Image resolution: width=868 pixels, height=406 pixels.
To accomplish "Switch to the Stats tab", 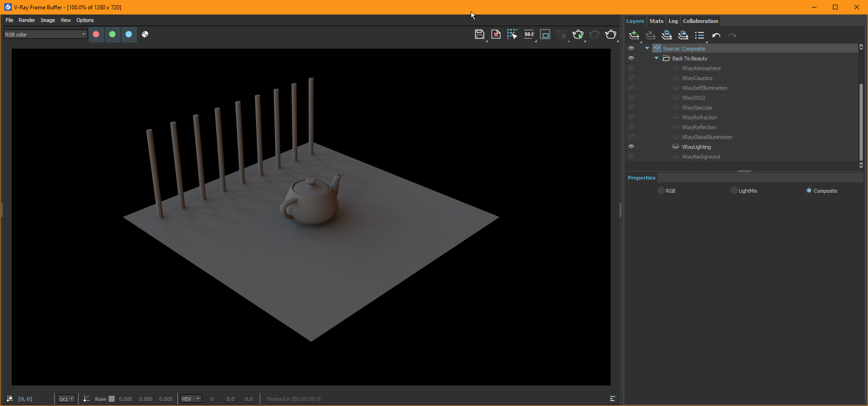I will coord(656,21).
